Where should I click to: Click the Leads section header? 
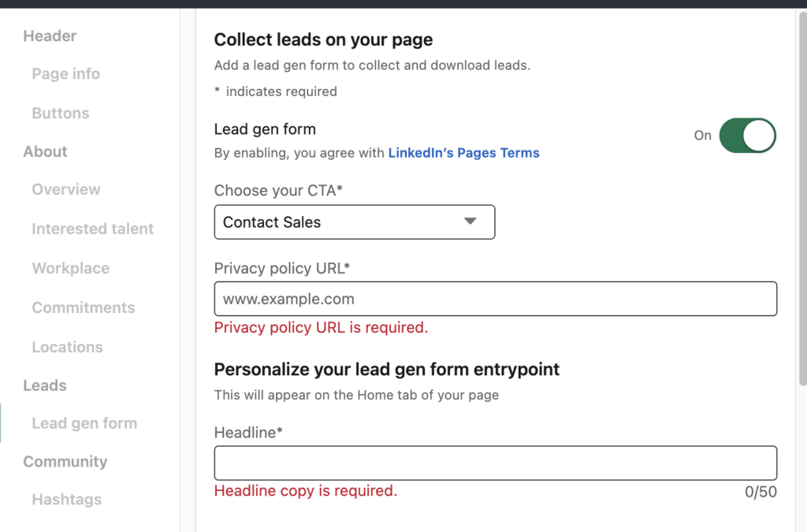click(x=44, y=385)
